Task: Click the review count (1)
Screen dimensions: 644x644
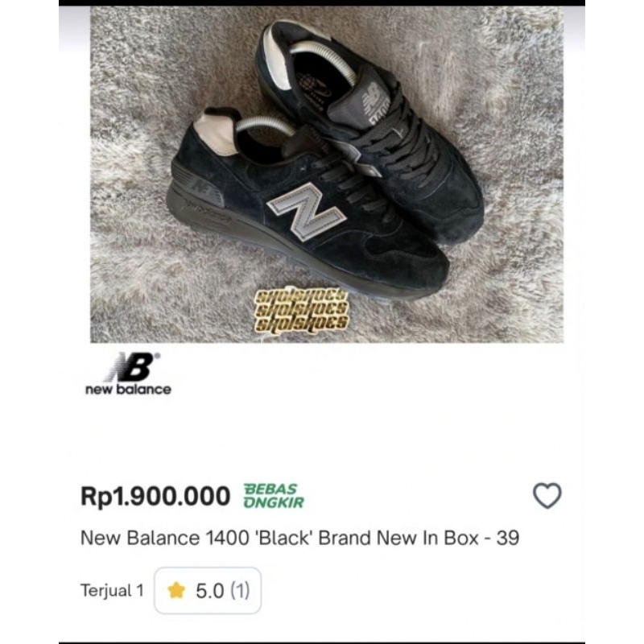Action: pos(241,591)
